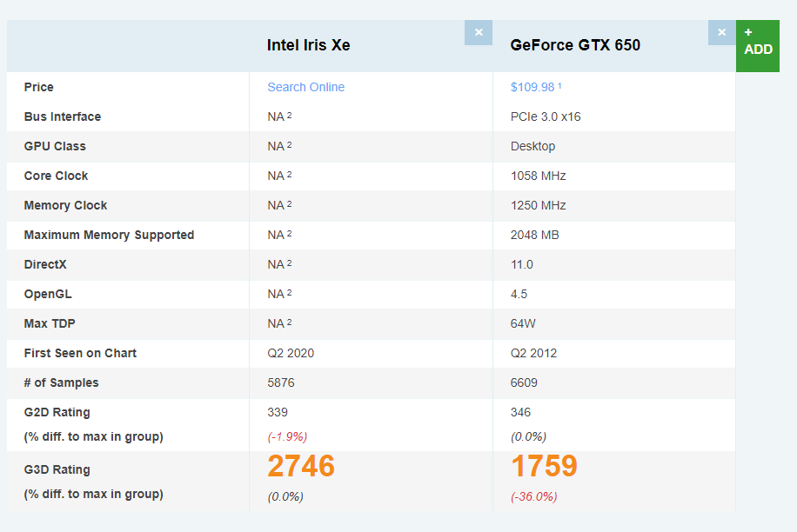797x532 pixels.
Task: Click the Maximum Memory Supported label
Action: tap(109, 235)
